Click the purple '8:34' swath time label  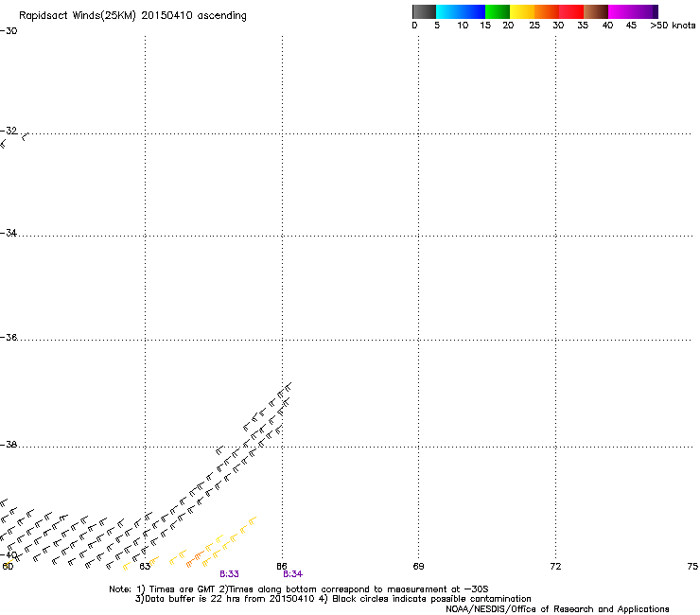tap(293, 574)
